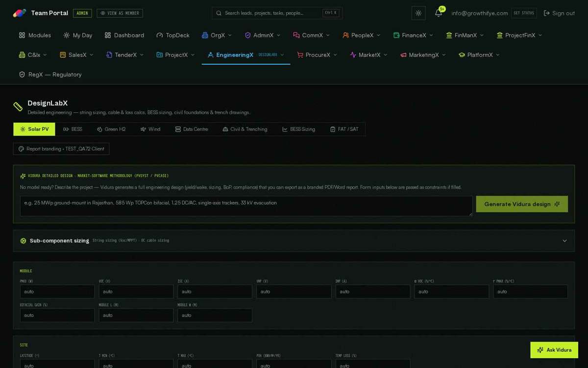Viewport: 588px width, 368px height.
Task: Open the notifications bell icon
Action: [439, 13]
